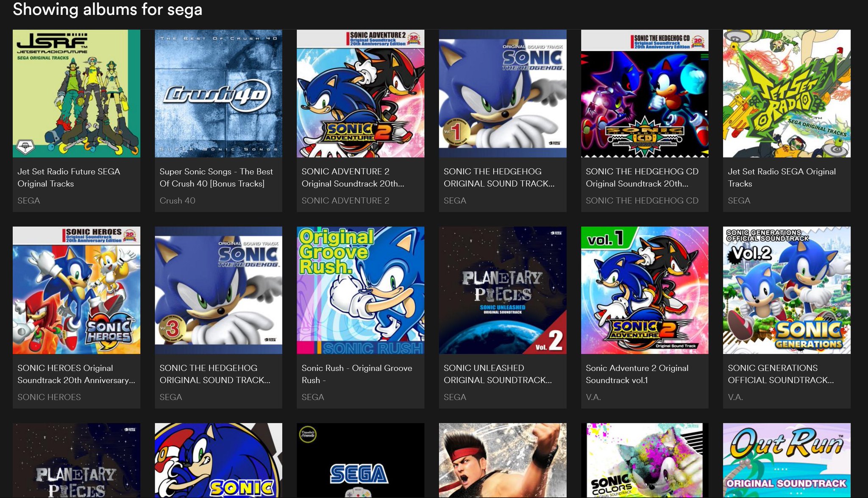
Task: Open the Crush 40 album cover
Action: coord(218,94)
